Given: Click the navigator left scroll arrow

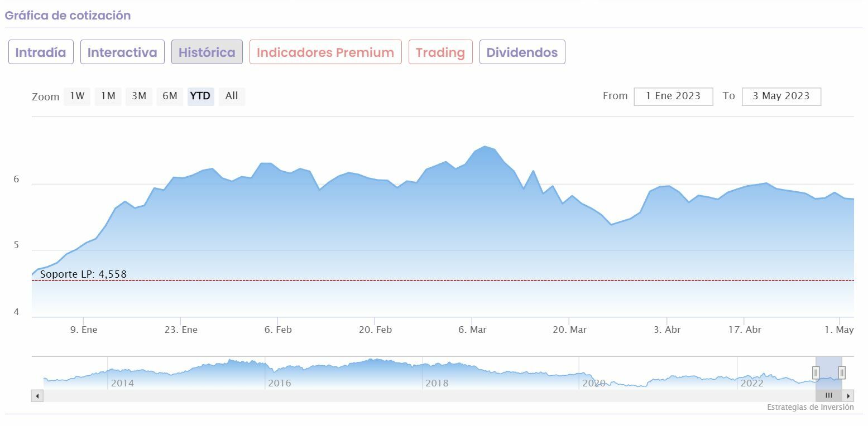Looking at the screenshot, I should (37, 396).
